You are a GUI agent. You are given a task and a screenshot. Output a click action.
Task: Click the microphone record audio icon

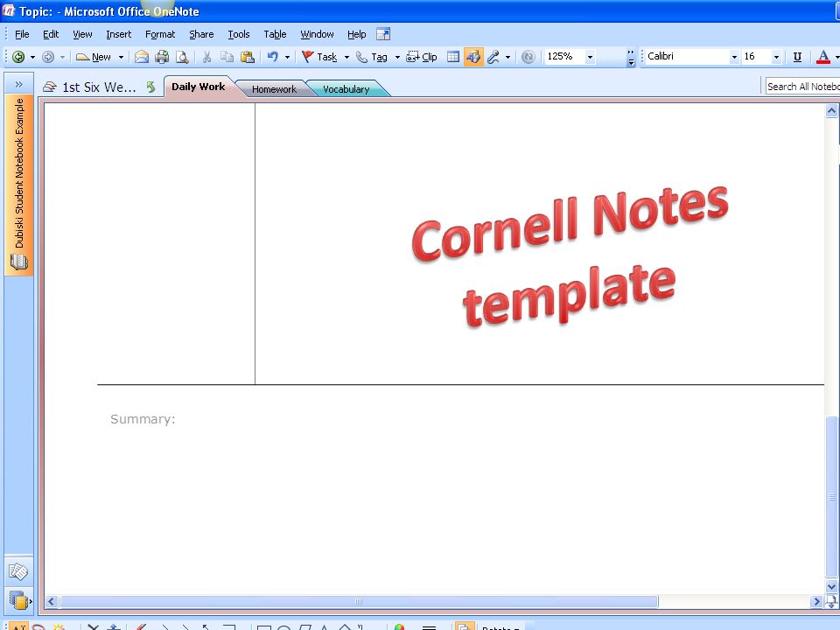[493, 57]
